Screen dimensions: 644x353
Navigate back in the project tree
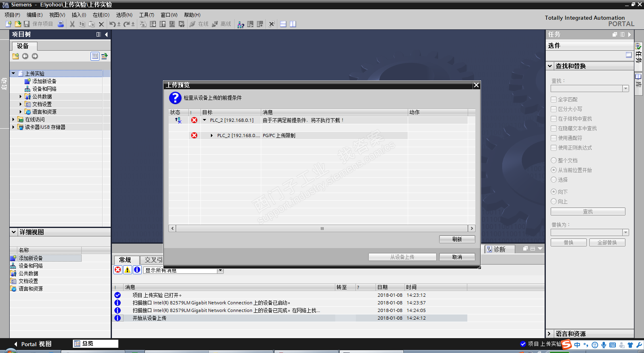[x=25, y=56]
